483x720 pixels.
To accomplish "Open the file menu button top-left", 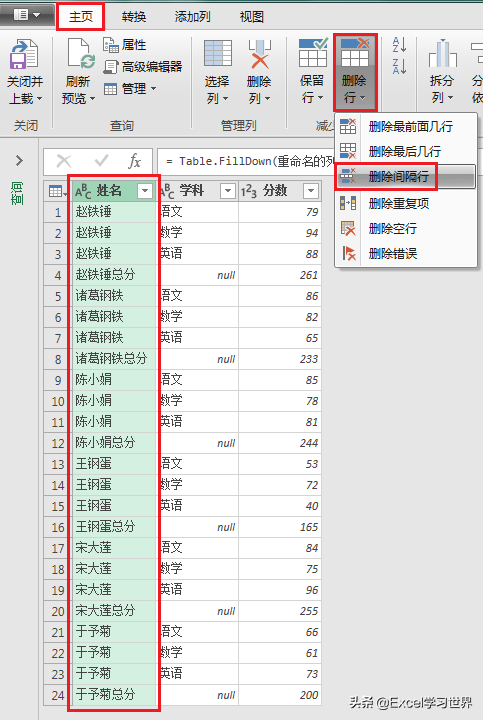I will (27, 15).
